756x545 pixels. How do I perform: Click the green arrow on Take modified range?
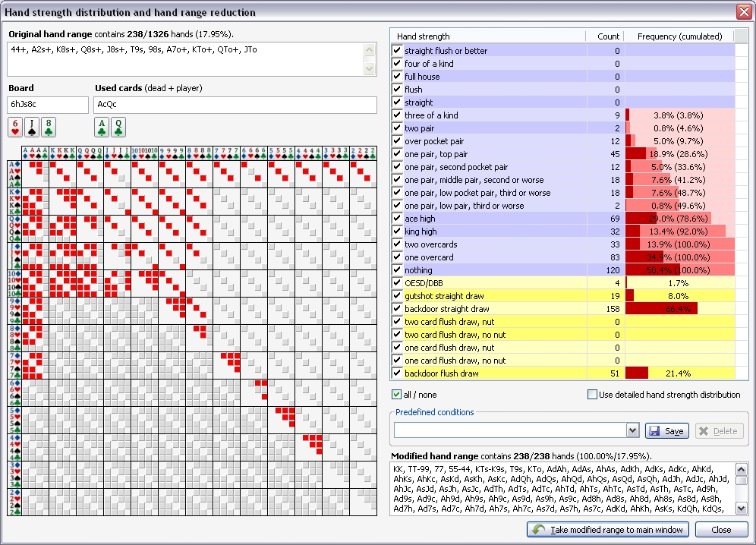click(x=538, y=530)
